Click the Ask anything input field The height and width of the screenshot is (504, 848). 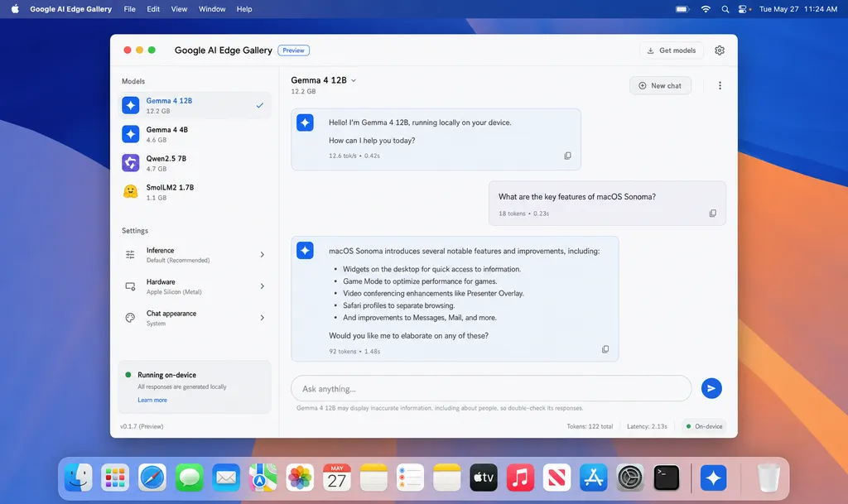(491, 388)
